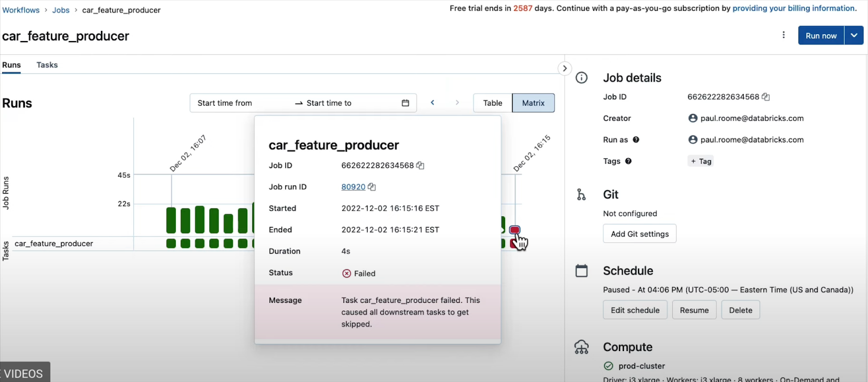The height and width of the screenshot is (382, 868).
Task: Copy the Job ID inside the run popup
Action: pos(420,166)
